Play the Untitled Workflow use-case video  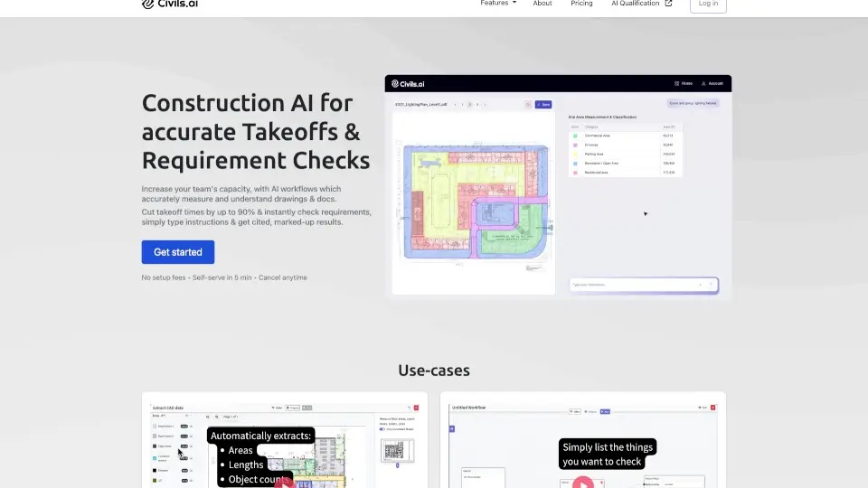[583, 483]
